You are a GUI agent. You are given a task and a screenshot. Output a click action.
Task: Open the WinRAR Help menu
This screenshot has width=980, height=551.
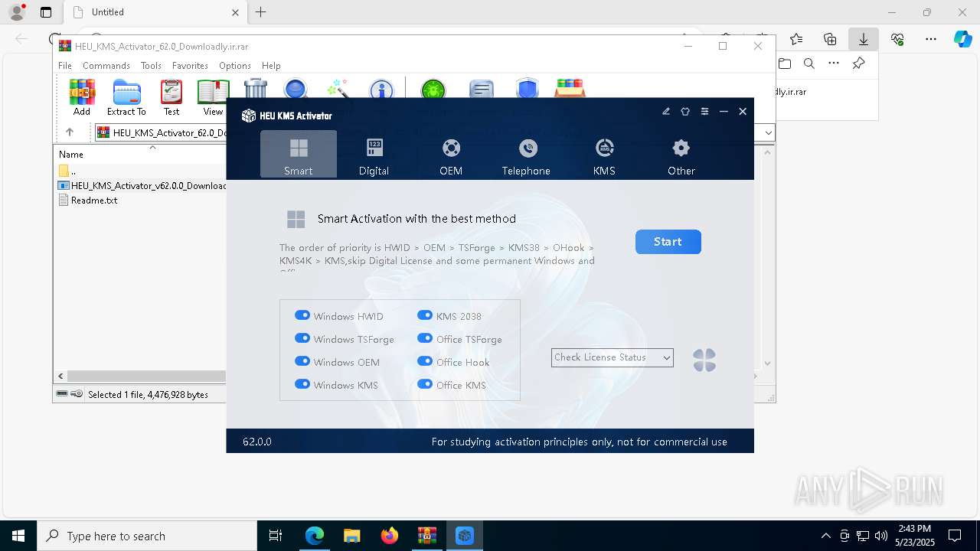[x=271, y=66]
